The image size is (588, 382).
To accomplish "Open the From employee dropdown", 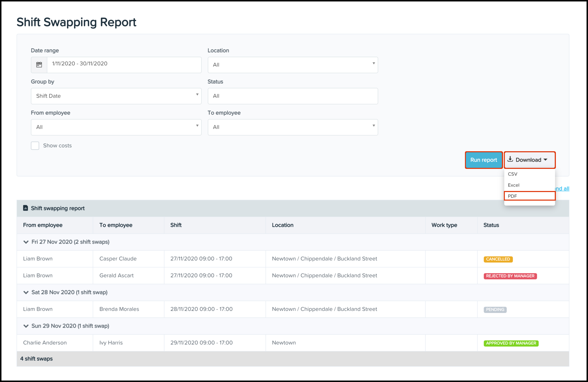I will (x=116, y=127).
